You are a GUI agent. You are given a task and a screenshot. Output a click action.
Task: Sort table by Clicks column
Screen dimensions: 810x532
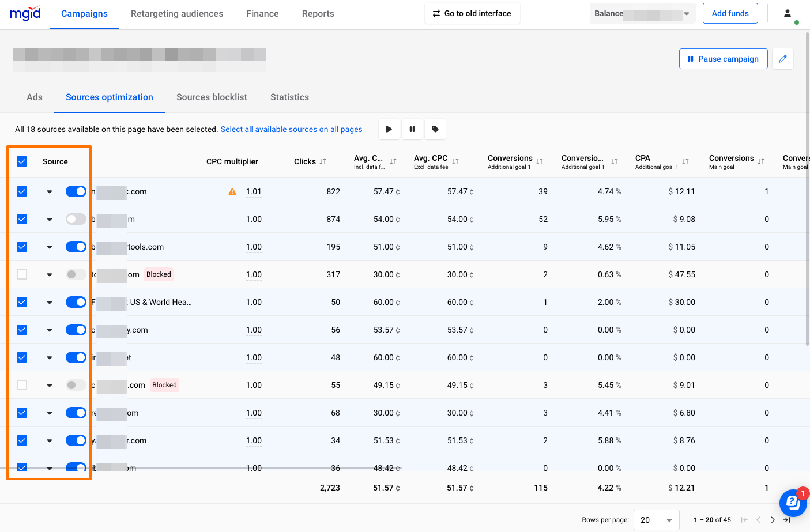(323, 161)
